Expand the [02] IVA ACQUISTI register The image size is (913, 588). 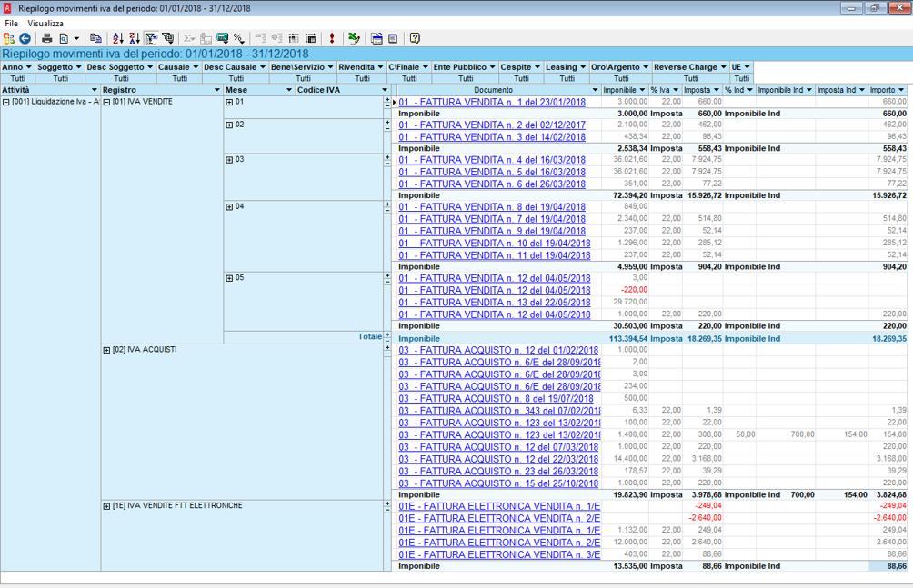point(106,350)
